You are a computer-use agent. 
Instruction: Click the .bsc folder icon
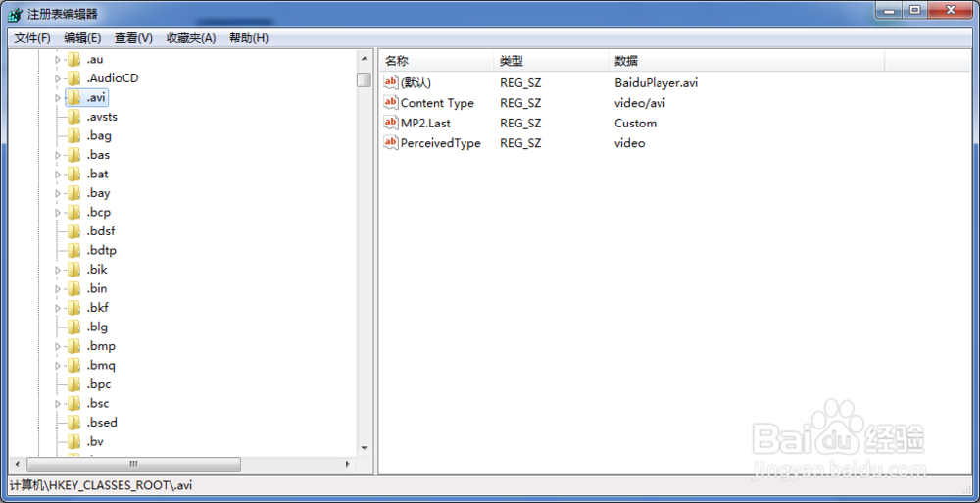point(74,404)
